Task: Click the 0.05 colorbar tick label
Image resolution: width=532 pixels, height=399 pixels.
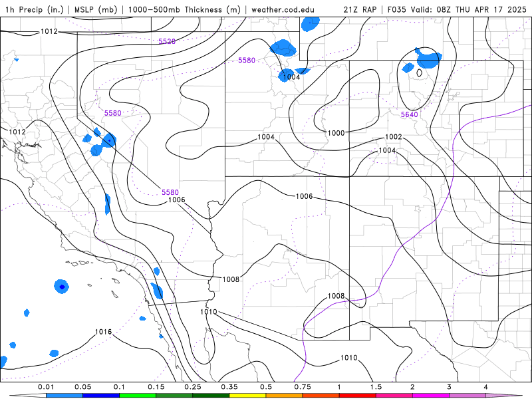Action: (82, 387)
